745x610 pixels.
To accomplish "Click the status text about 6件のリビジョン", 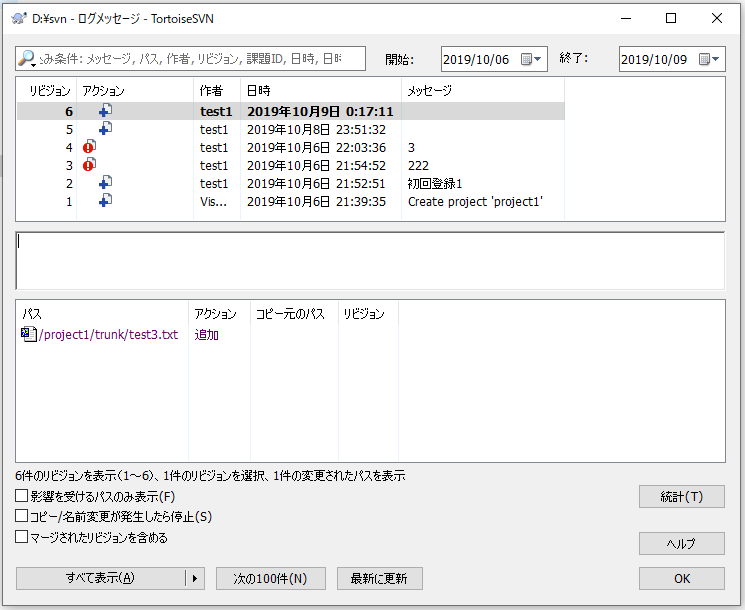I will point(210,476).
